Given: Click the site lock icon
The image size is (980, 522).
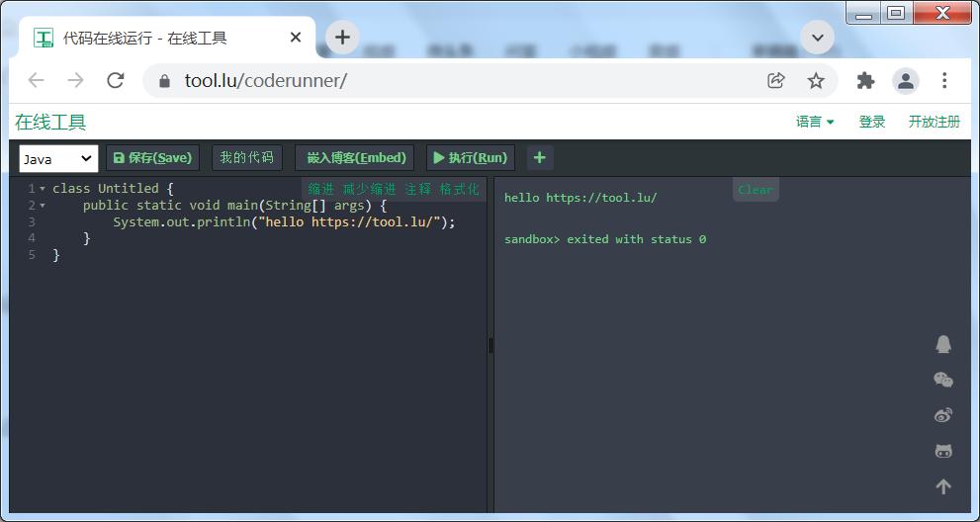Looking at the screenshot, I should (x=164, y=81).
